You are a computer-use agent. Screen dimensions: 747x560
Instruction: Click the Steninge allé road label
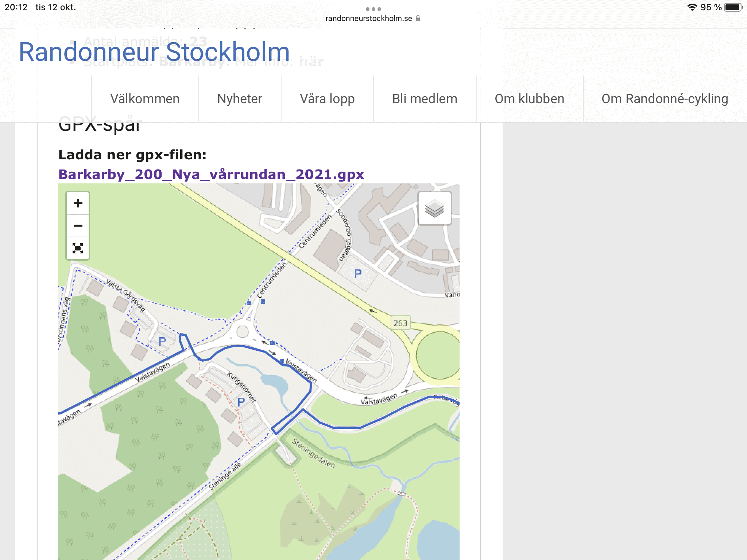tap(225, 476)
